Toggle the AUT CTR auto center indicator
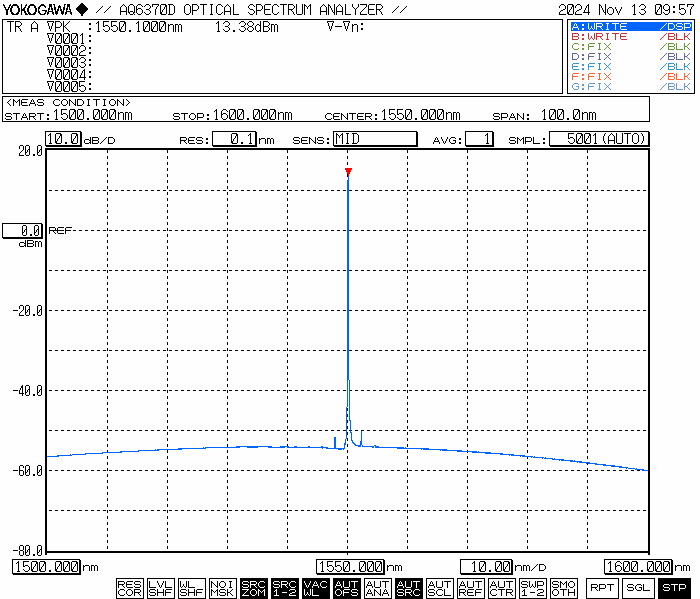The image size is (700, 599). tap(502, 588)
